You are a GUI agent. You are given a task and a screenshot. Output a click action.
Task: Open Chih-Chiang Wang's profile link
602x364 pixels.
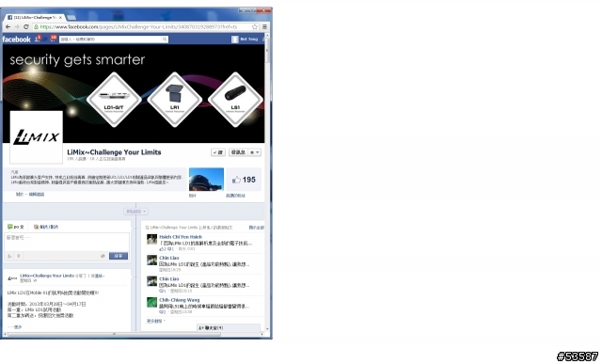(180, 300)
